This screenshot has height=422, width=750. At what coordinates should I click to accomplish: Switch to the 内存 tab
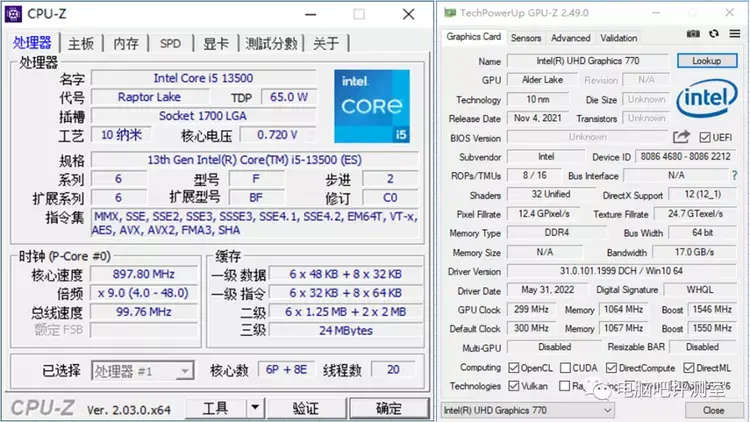126,44
